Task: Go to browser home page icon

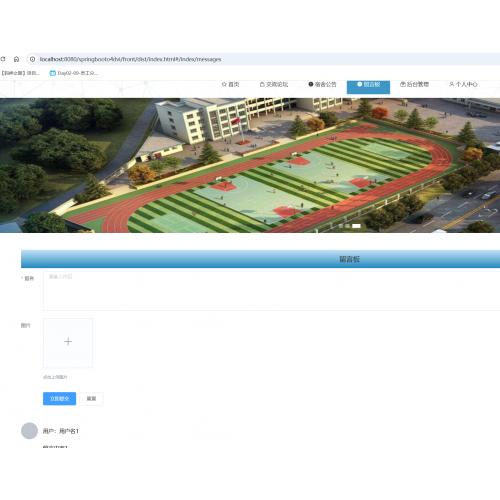Action: point(16,59)
